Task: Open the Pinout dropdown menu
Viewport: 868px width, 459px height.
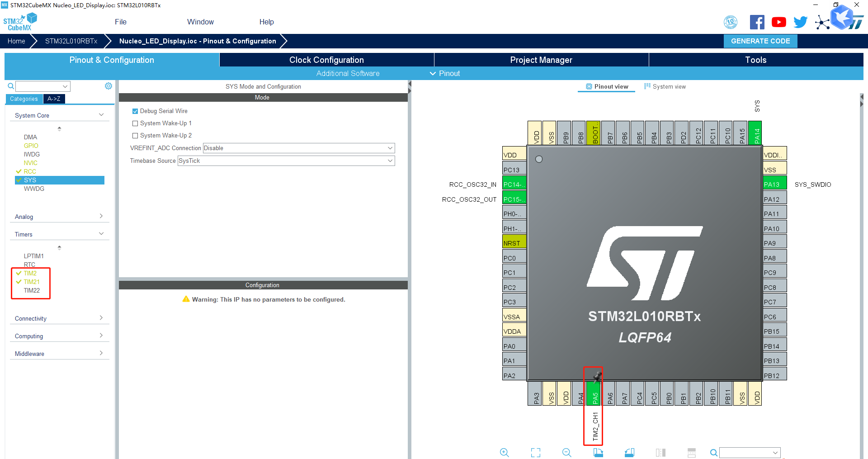Action: point(445,73)
